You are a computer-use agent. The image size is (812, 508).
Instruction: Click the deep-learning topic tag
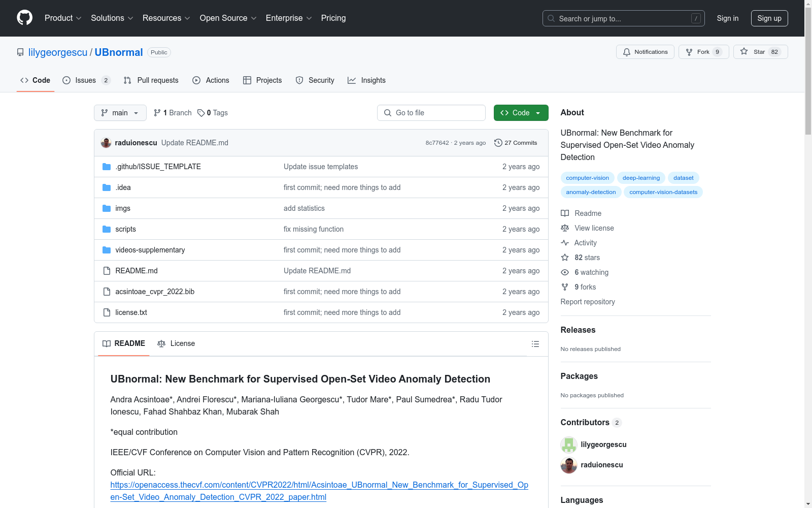641,178
